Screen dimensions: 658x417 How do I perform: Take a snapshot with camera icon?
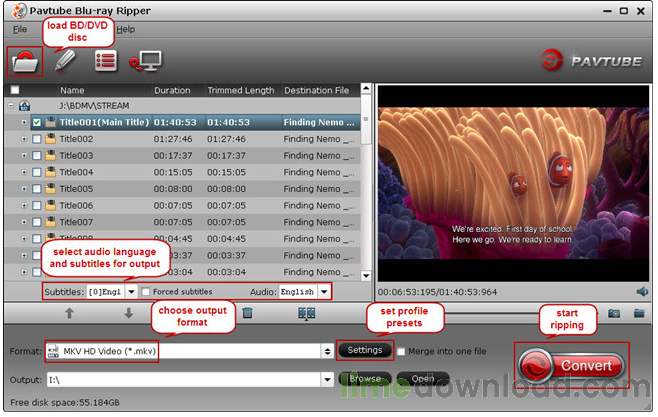614,313
